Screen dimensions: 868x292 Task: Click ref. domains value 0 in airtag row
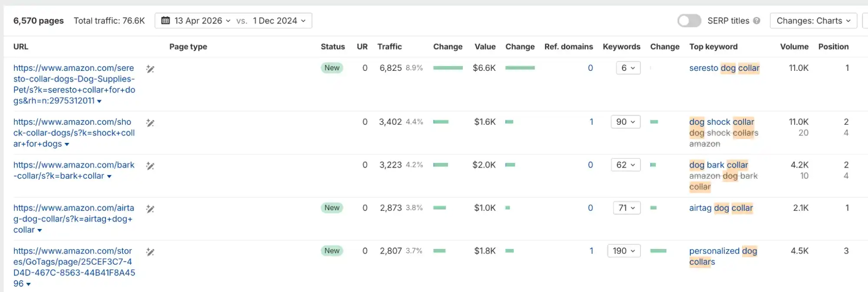(x=590, y=208)
